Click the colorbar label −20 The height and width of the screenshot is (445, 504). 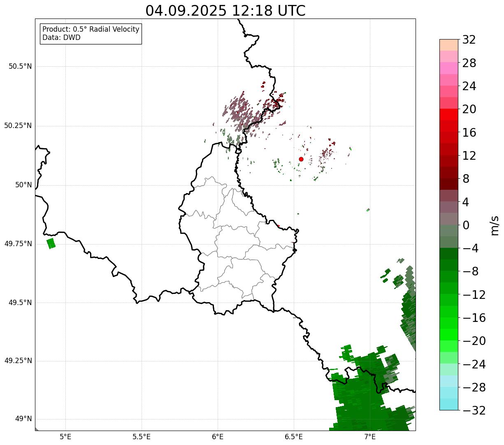pyautogui.click(x=474, y=341)
